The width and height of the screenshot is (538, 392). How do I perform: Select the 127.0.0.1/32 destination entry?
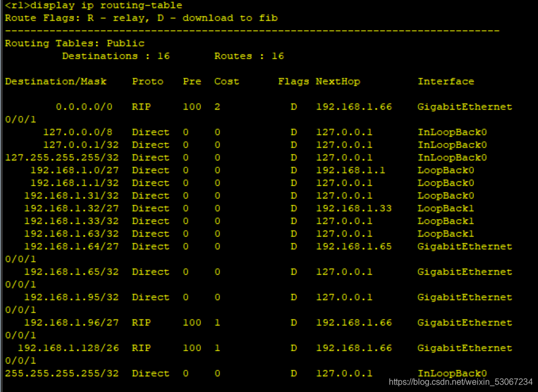coord(81,145)
